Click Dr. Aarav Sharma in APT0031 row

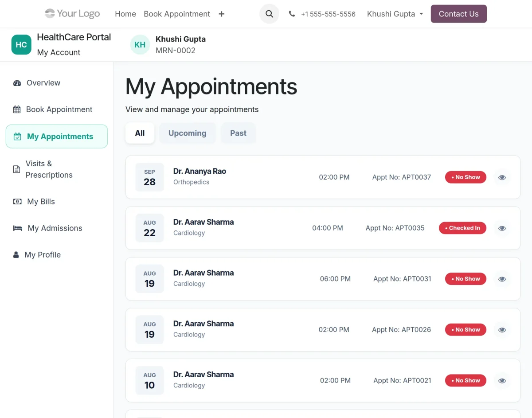coord(203,273)
